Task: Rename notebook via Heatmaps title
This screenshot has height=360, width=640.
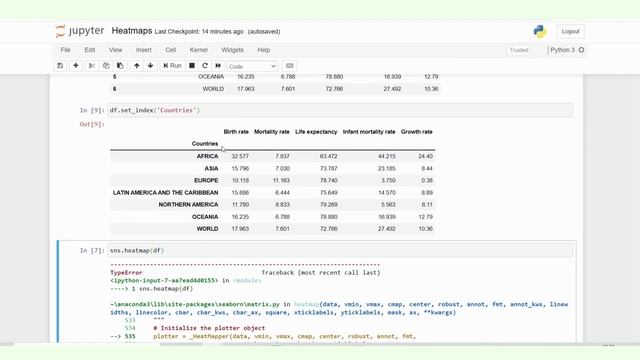Action: click(x=132, y=31)
